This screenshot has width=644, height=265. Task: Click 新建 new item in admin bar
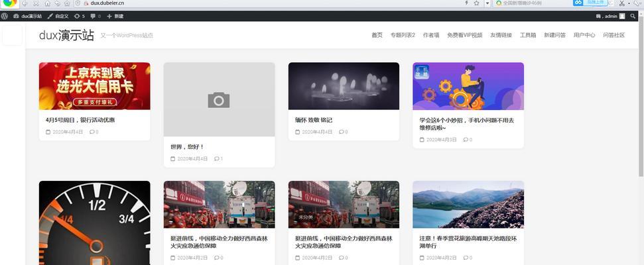pos(115,16)
